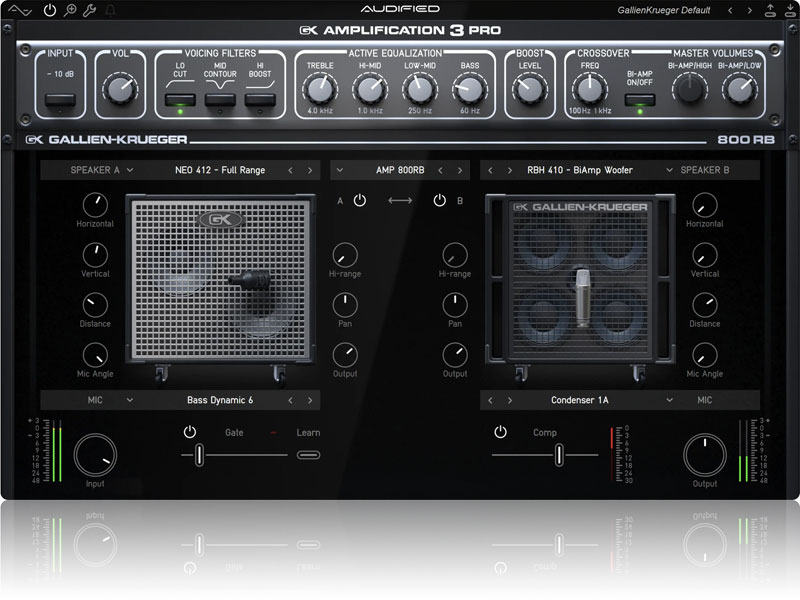Screen dimensions: 800x600
Task: Toggle the HI BOOST switch
Action: point(260,99)
